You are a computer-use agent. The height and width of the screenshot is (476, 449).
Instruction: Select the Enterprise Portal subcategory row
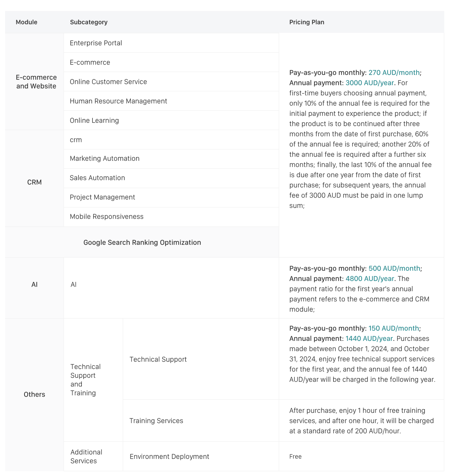(96, 43)
